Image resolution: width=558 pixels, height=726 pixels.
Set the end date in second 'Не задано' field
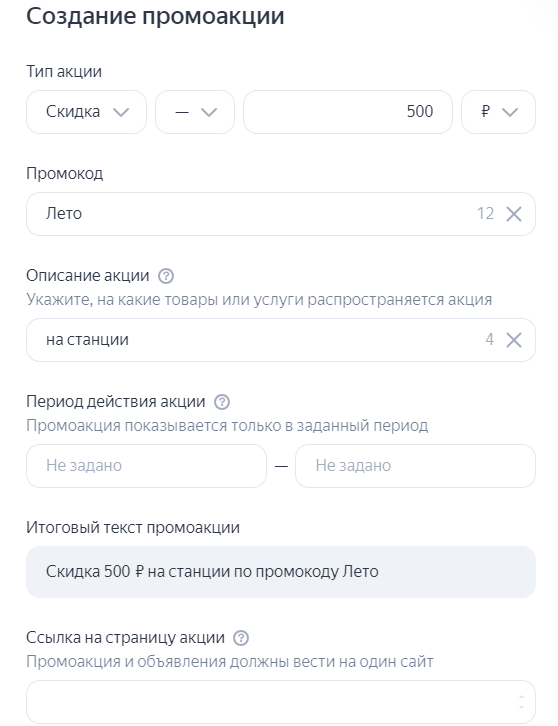[x=415, y=466]
